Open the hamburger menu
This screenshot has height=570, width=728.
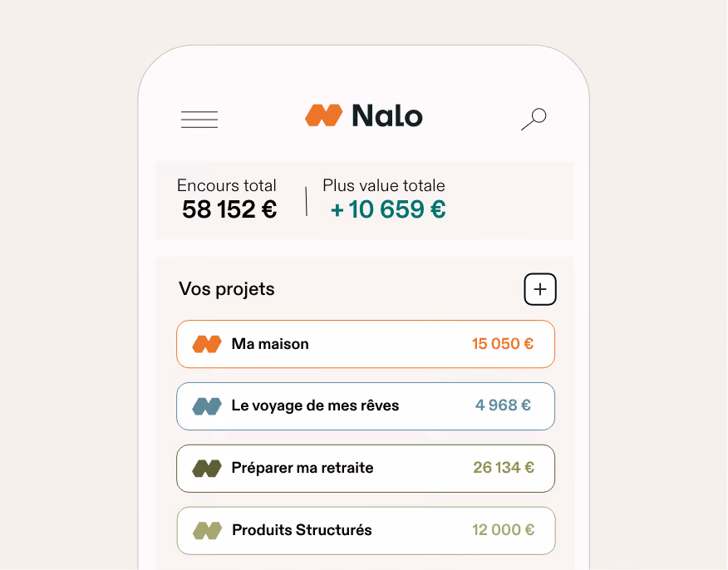point(199,120)
